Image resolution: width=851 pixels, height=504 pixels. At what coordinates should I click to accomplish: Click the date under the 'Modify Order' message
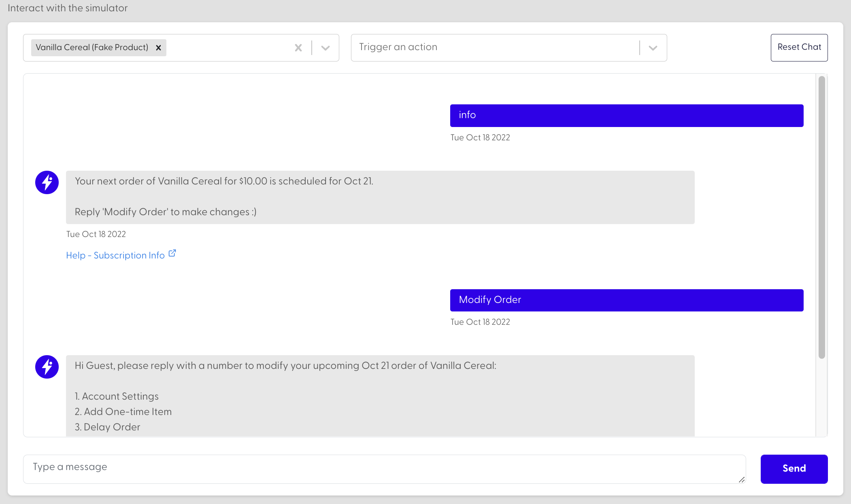pyautogui.click(x=480, y=322)
